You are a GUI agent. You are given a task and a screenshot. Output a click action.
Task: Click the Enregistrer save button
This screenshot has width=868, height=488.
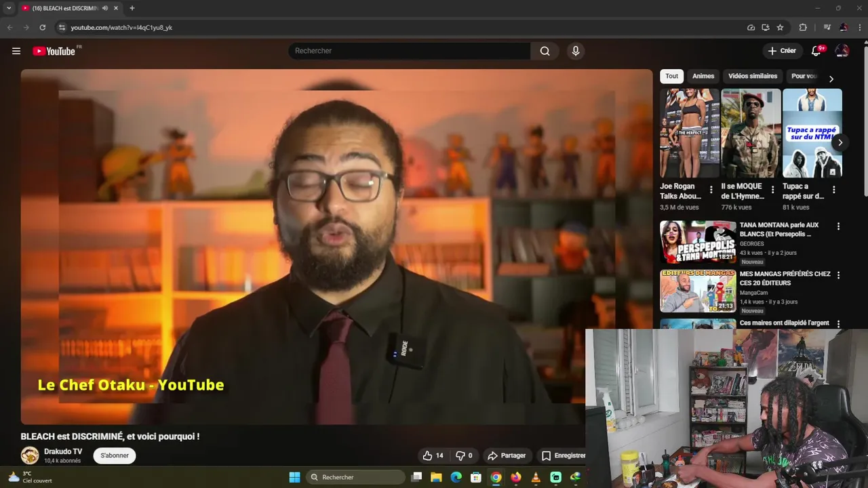pyautogui.click(x=563, y=455)
